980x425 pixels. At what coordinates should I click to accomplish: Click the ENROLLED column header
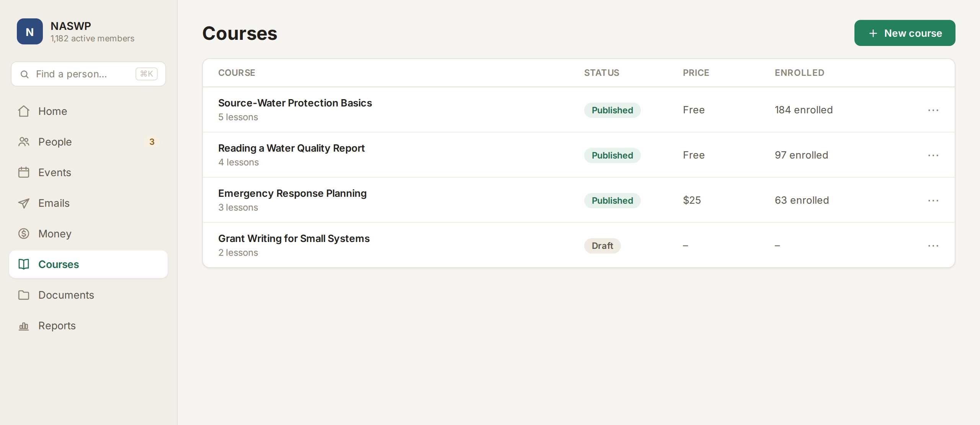tap(799, 73)
